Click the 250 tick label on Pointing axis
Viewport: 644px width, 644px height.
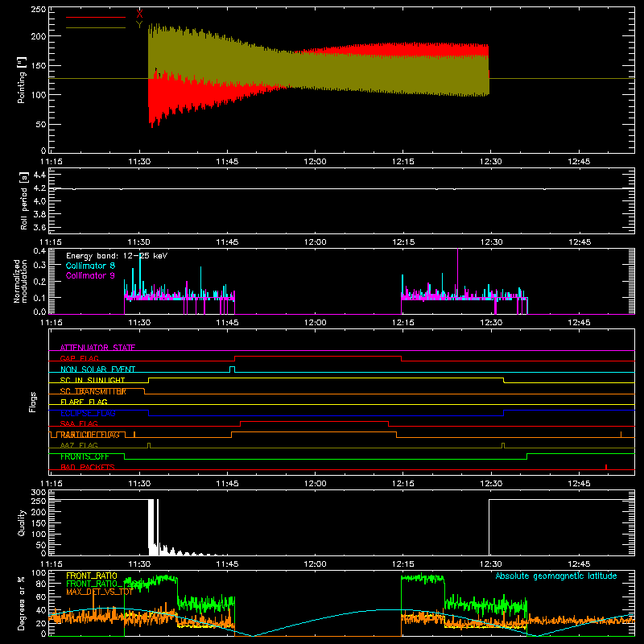tap(39, 9)
